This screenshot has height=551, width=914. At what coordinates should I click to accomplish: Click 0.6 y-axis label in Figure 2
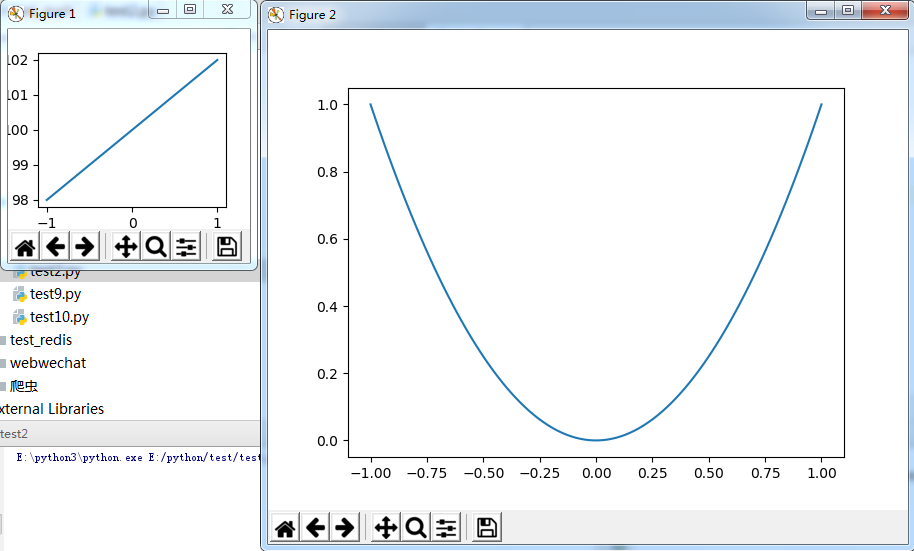click(x=328, y=239)
